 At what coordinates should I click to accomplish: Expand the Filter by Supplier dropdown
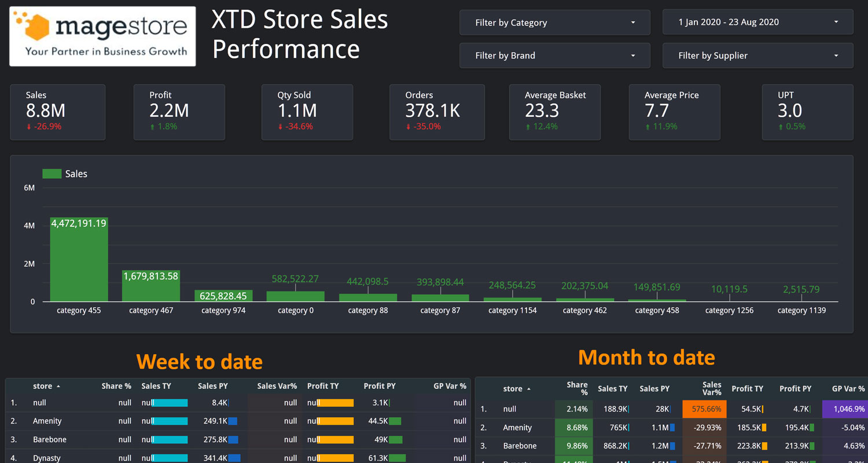pos(757,56)
